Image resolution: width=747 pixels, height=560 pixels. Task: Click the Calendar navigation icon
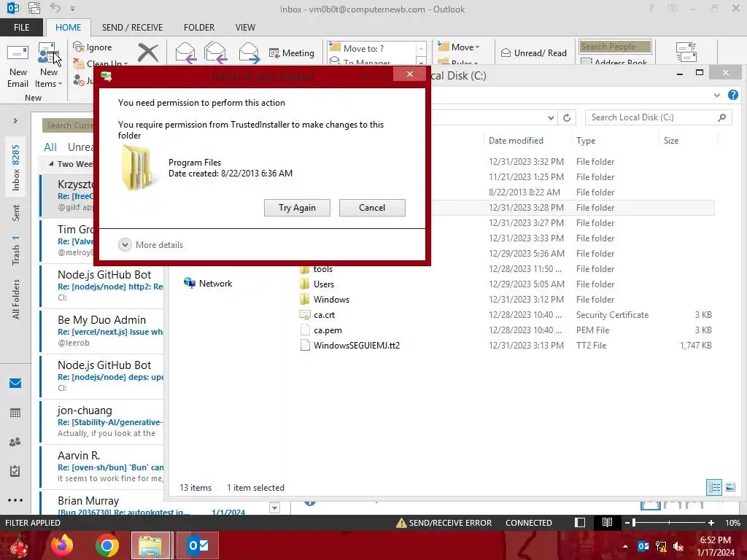[x=15, y=413]
